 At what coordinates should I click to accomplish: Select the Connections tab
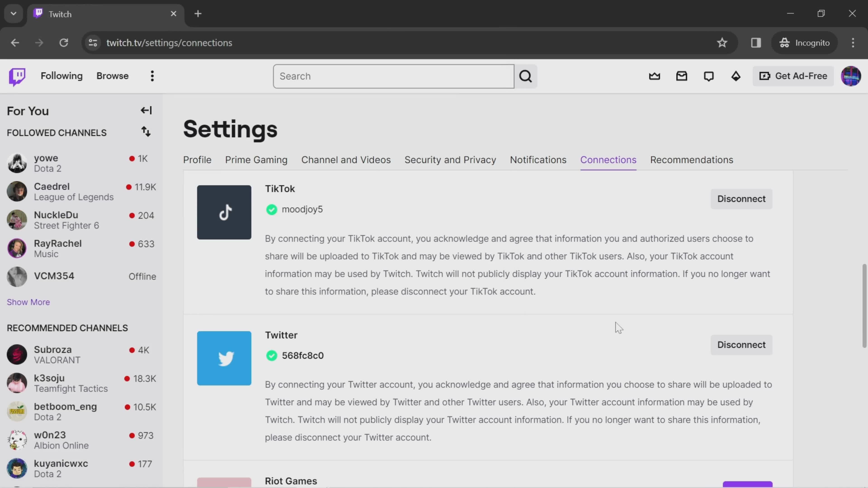tap(608, 160)
